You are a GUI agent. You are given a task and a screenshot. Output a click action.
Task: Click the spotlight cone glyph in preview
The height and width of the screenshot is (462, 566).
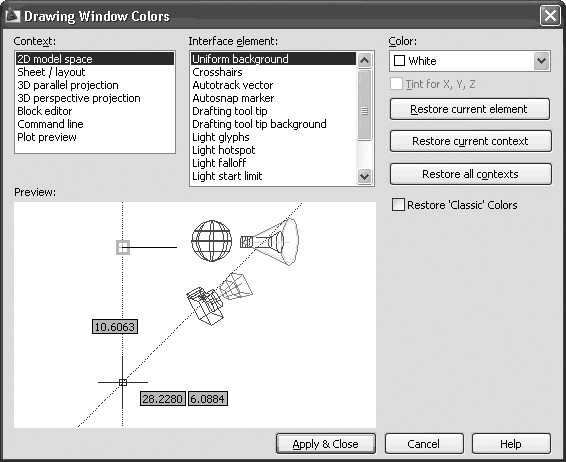[270, 241]
